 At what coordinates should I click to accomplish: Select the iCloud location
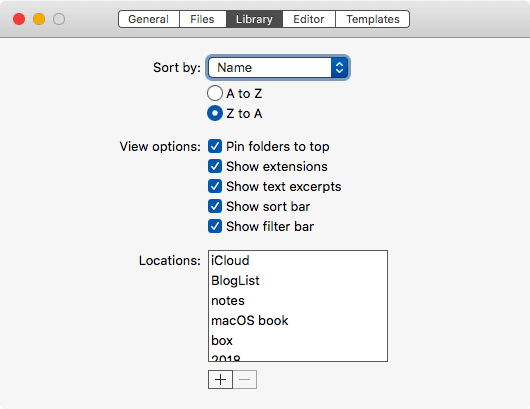298,261
